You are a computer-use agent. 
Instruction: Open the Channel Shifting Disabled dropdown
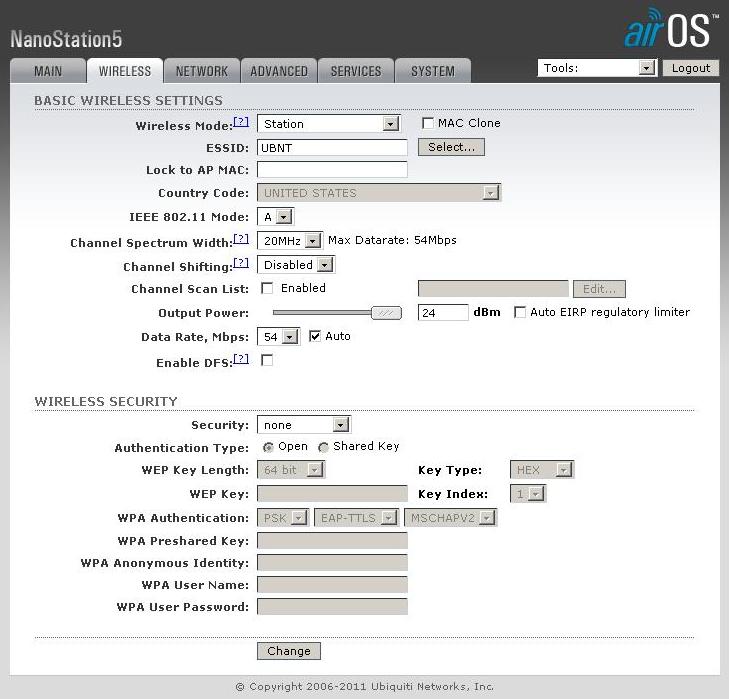coord(295,265)
